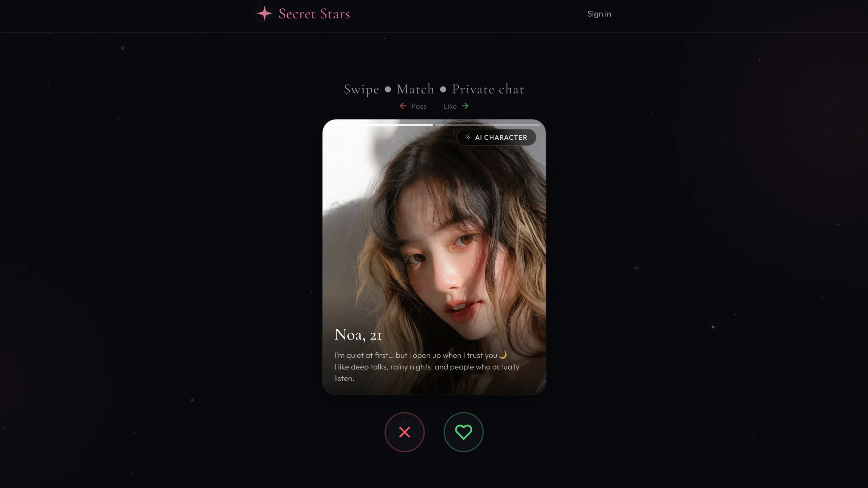
Task: Click the green heart like button
Action: [463, 432]
